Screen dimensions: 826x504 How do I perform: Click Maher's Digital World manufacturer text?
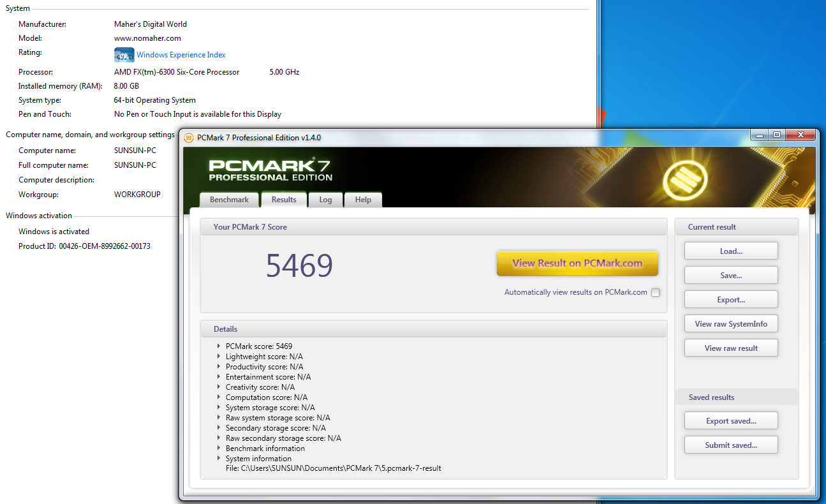151,24
